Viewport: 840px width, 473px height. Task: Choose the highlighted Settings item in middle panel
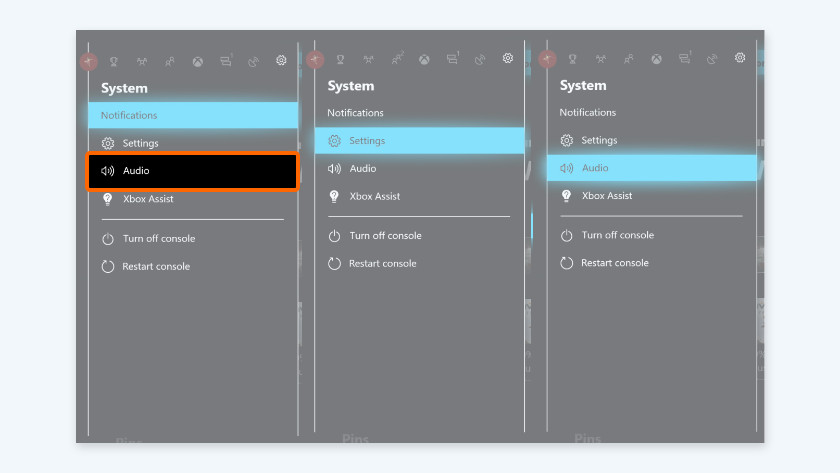point(419,141)
